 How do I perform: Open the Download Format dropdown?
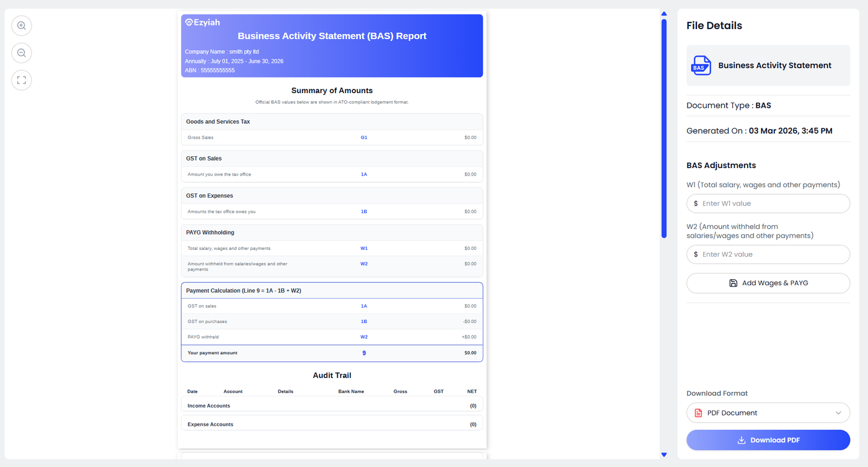[768, 413]
